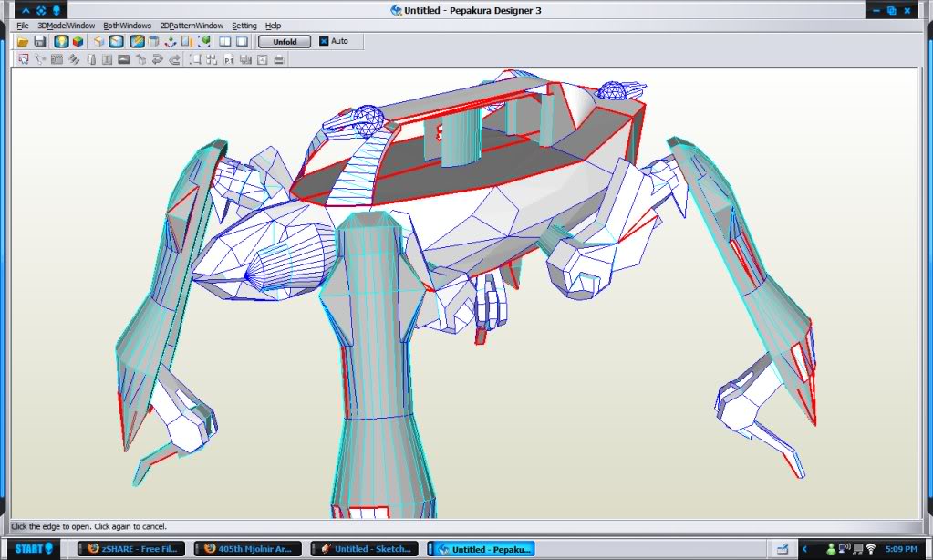Open the 3DModelWindow menu

click(66, 26)
